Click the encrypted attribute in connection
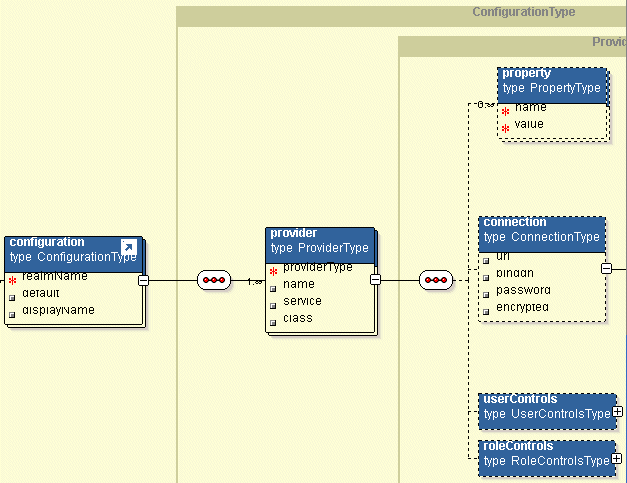The height and width of the screenshot is (483, 627). click(523, 307)
